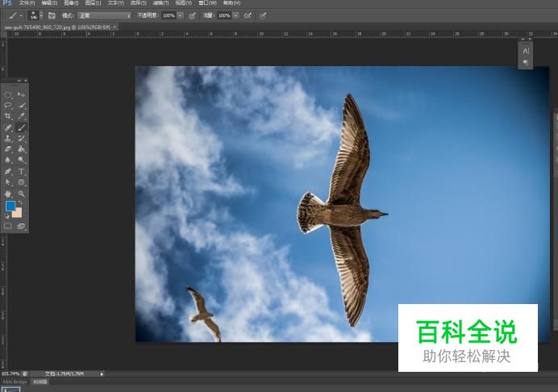Open the status bar info arrow menu
This screenshot has width=558, height=392.
(102, 374)
